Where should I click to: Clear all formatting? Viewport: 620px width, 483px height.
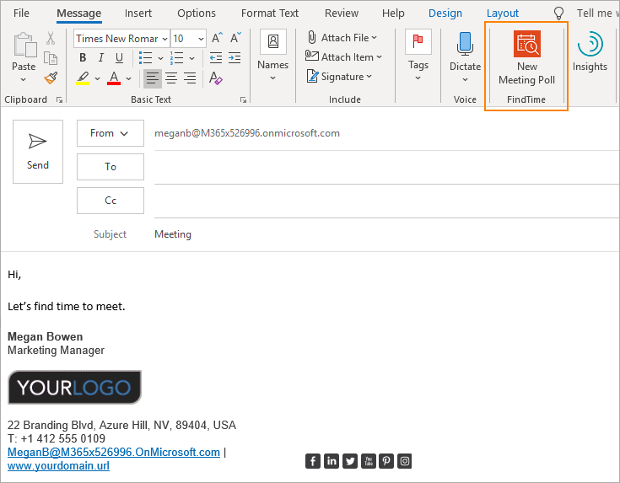[x=216, y=78]
